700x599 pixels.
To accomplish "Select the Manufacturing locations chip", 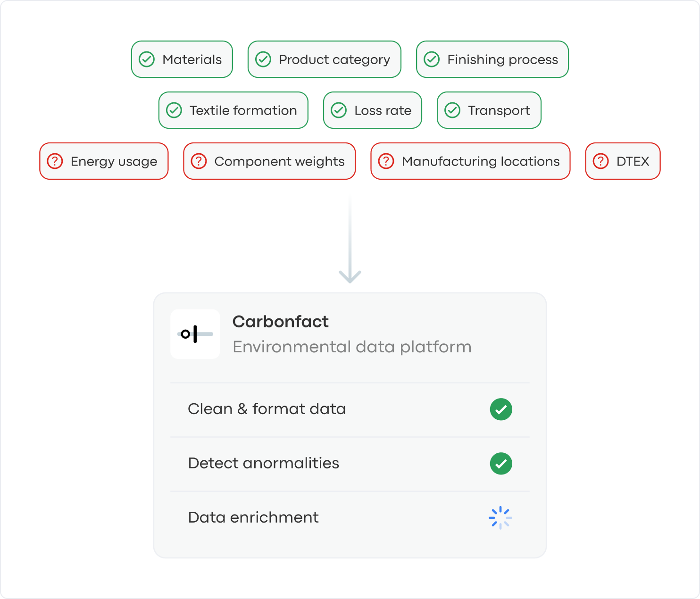I will (x=470, y=161).
